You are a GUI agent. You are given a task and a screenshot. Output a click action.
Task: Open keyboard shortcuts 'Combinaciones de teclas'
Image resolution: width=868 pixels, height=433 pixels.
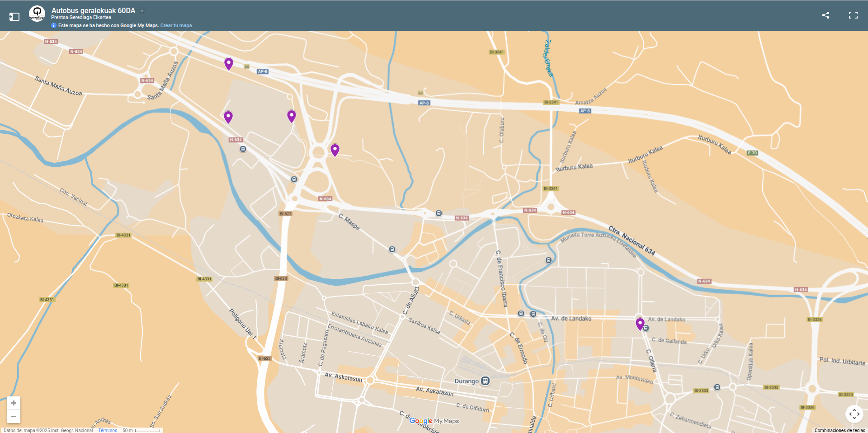(x=840, y=430)
